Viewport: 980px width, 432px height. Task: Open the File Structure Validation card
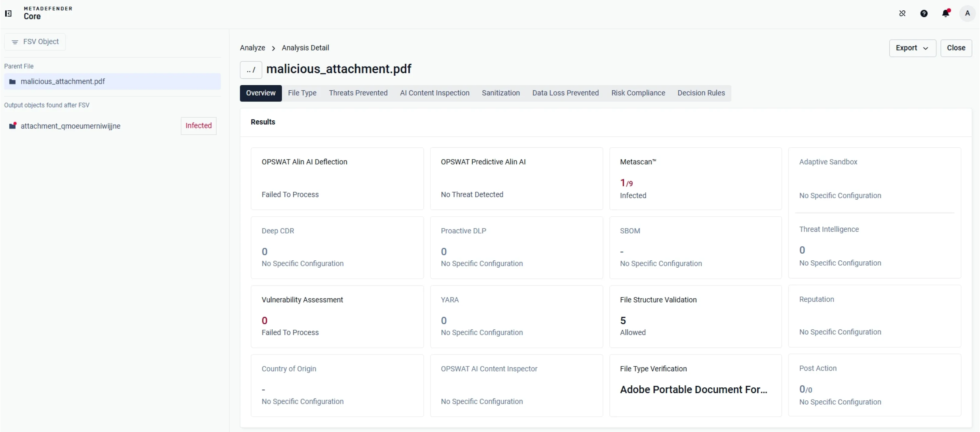tap(696, 316)
